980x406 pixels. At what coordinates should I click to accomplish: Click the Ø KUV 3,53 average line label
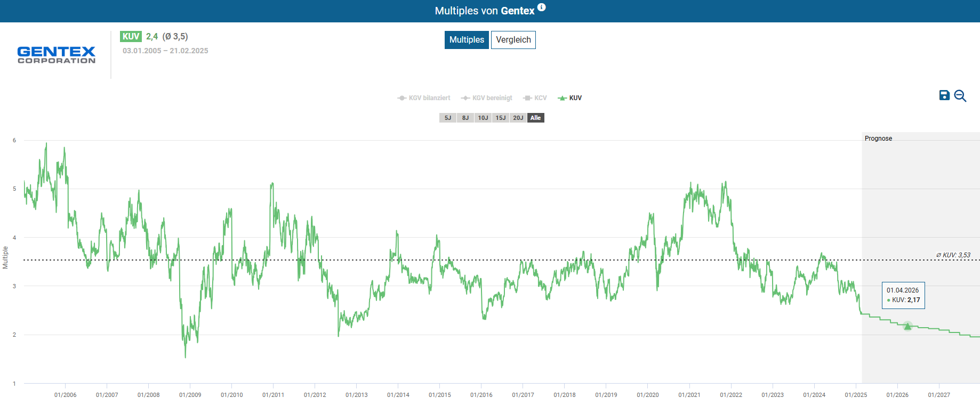(953, 255)
